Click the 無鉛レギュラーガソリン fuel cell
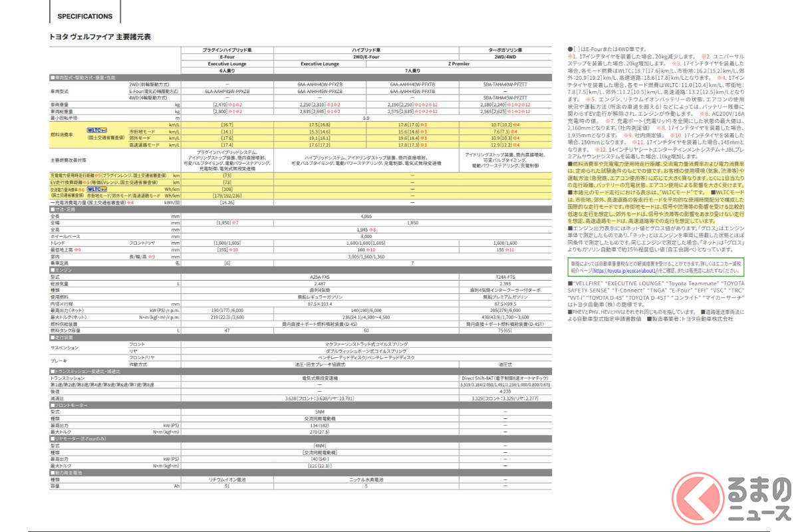Image resolution: width=798 pixels, height=532 pixels. tap(321, 297)
